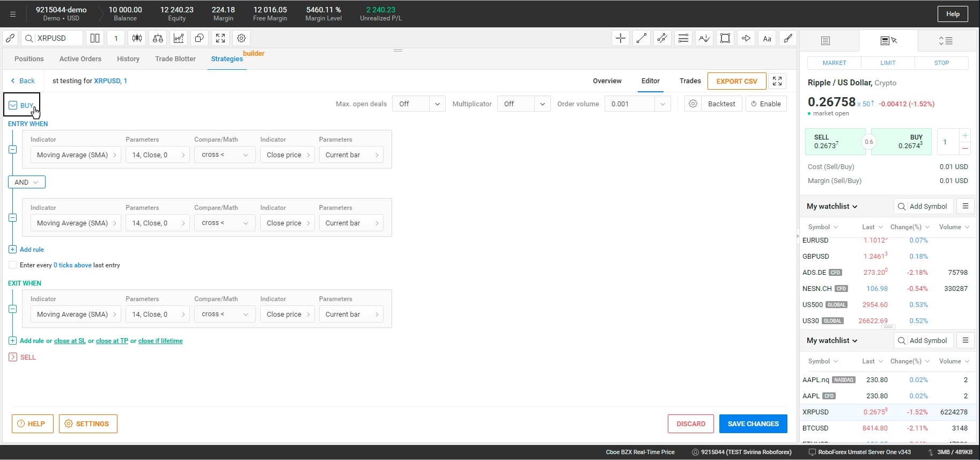Select the trend line drawing tool
The image size is (980, 460).
click(642, 38)
